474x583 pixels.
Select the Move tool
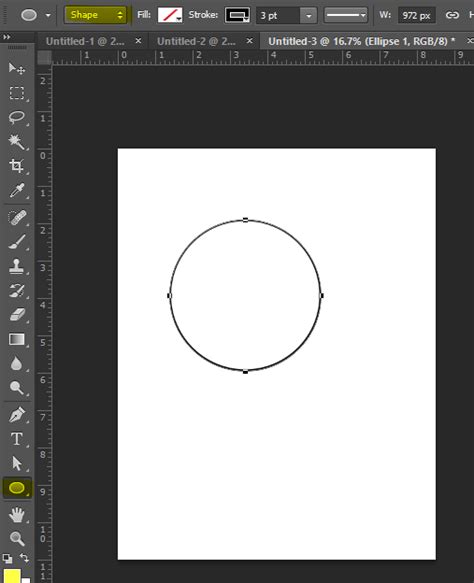point(17,68)
